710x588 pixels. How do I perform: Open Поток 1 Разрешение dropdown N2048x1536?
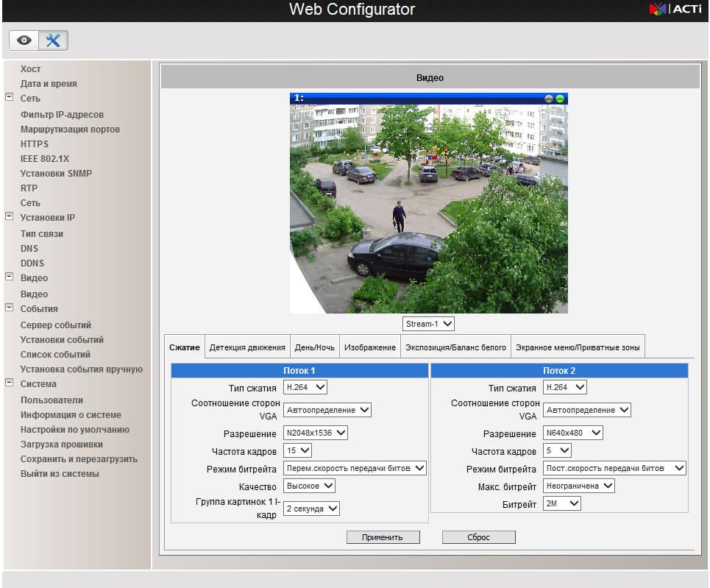[315, 433]
